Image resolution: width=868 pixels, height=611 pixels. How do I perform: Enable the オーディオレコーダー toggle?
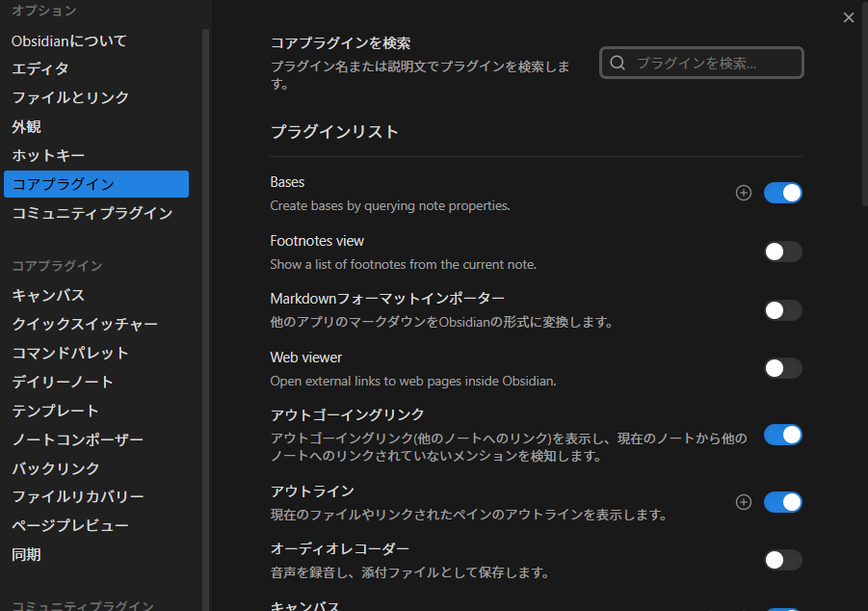coord(782,560)
